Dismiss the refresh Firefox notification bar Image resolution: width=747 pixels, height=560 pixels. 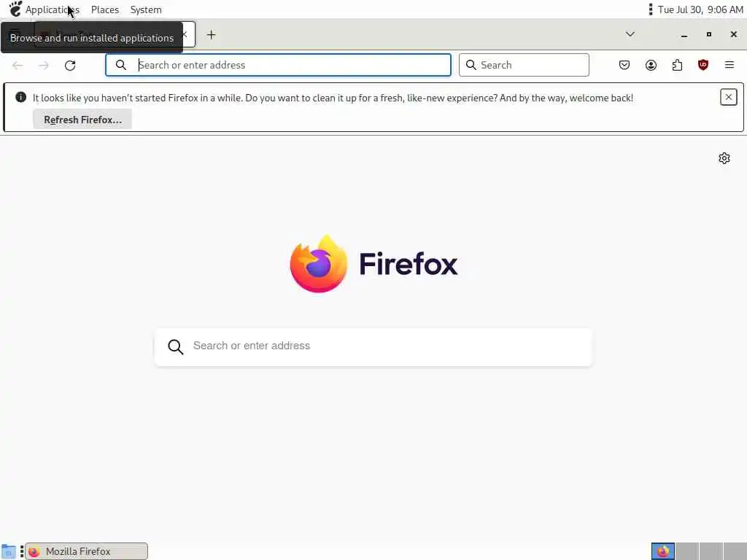pos(729,97)
